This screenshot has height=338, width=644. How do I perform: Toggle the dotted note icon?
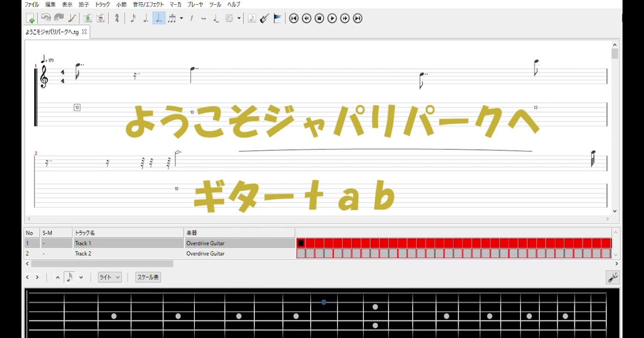tap(146, 18)
